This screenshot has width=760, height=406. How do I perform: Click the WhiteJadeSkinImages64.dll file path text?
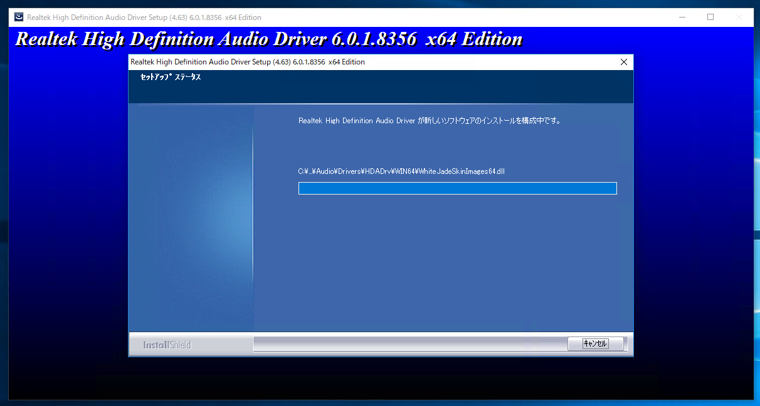tap(401, 171)
